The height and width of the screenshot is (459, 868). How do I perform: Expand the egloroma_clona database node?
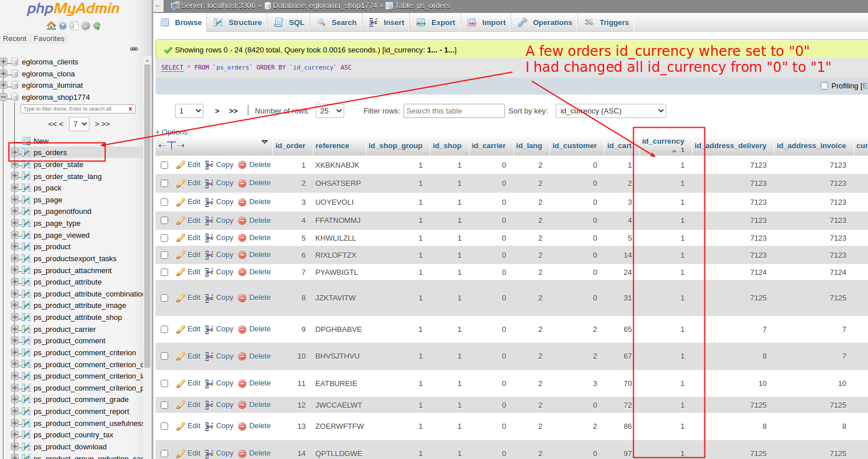[x=4, y=74]
